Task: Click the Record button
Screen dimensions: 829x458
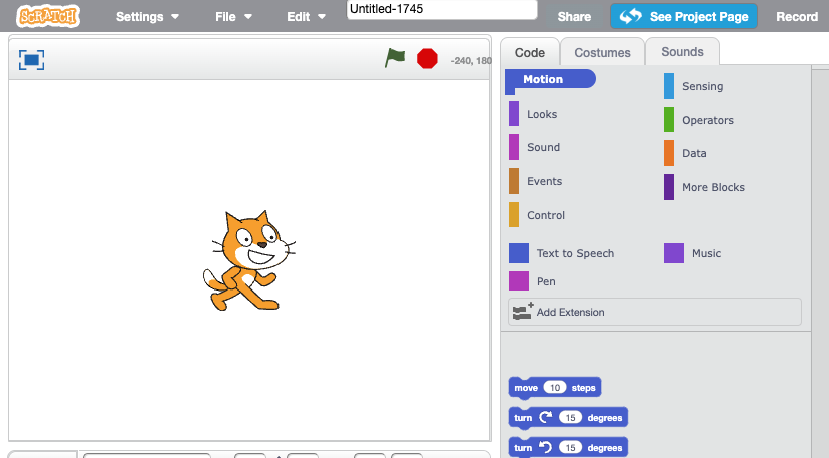Action: click(797, 17)
